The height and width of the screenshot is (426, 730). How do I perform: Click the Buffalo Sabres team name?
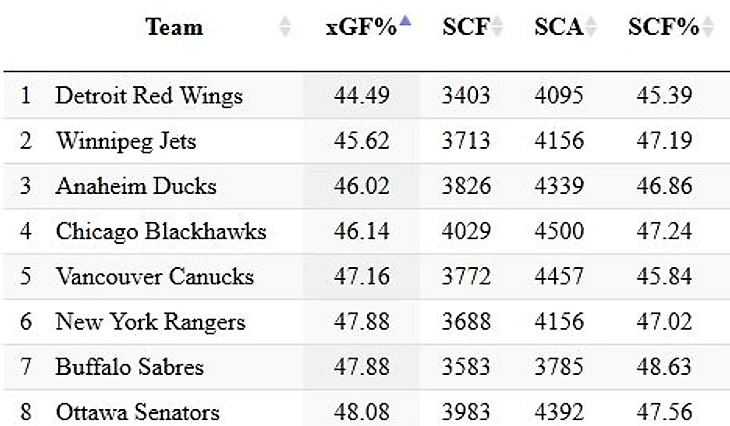click(x=130, y=367)
